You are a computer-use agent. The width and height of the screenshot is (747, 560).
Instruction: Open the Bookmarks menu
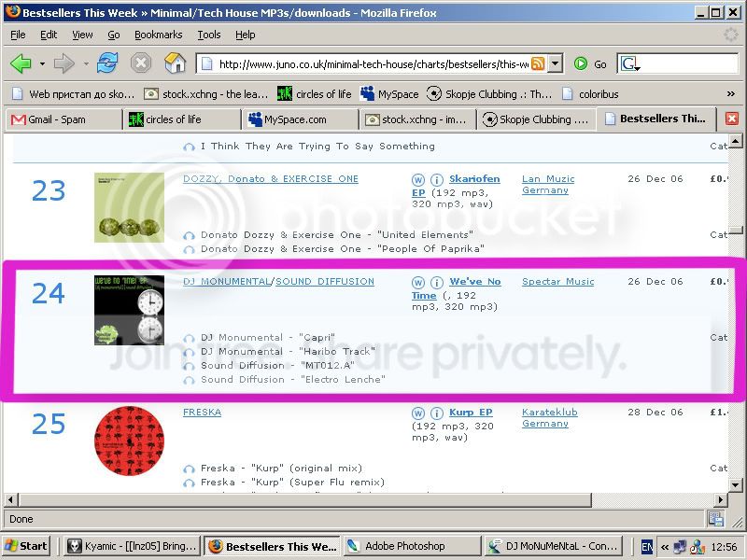pos(158,35)
